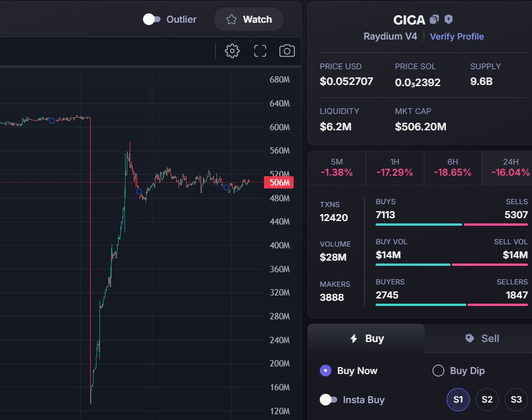Click the $6.2M liquidity value
The image size is (532, 420).
[335, 127]
